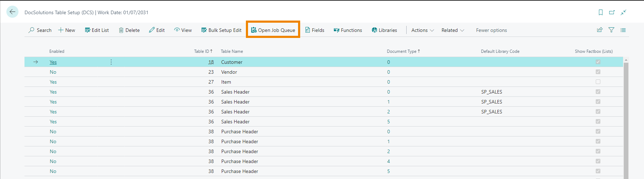Image resolution: width=644 pixels, height=179 pixels.
Task: Open page in new window icon
Action: [612, 12]
